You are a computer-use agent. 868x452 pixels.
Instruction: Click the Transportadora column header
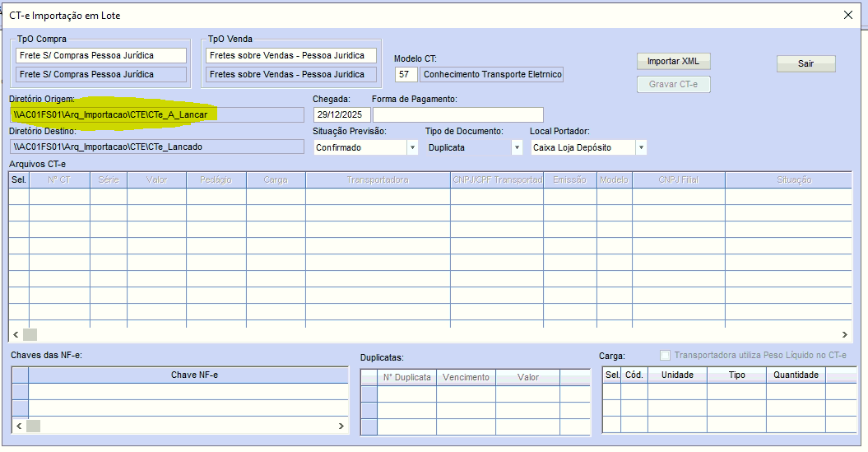click(x=377, y=179)
